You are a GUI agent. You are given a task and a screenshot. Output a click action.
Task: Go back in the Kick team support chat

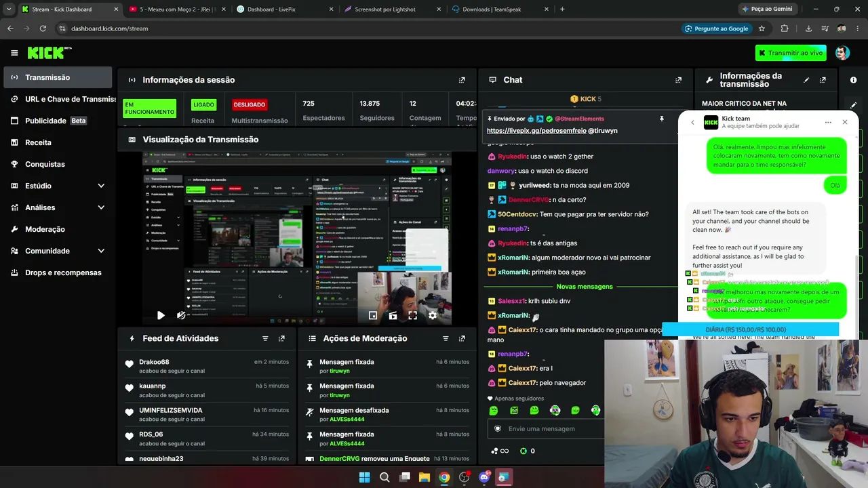[692, 123]
